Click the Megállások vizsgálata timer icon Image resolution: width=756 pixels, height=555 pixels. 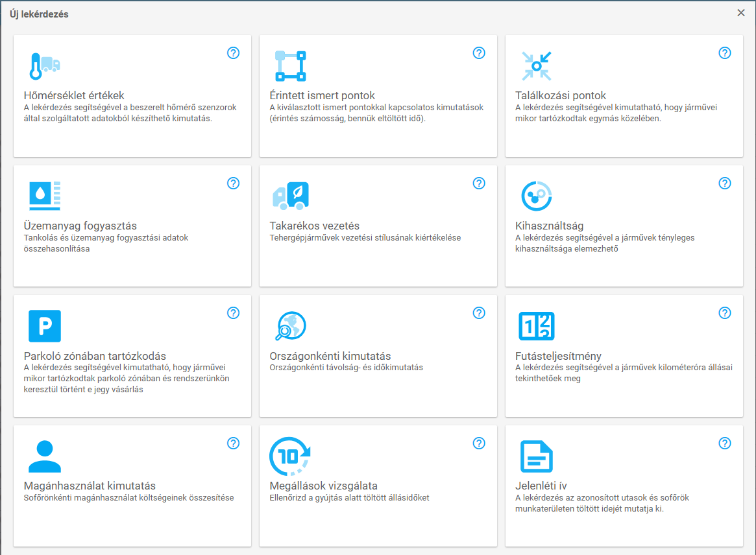click(290, 456)
